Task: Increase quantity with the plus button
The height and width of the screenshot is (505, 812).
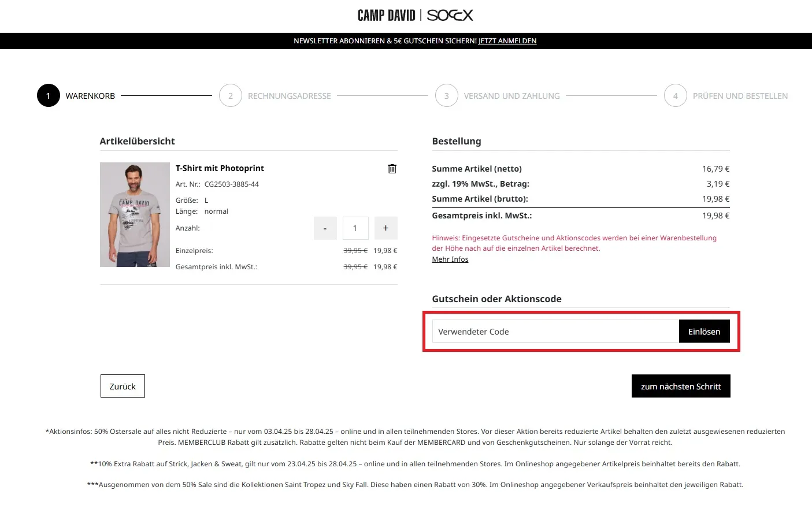Action: pos(385,228)
